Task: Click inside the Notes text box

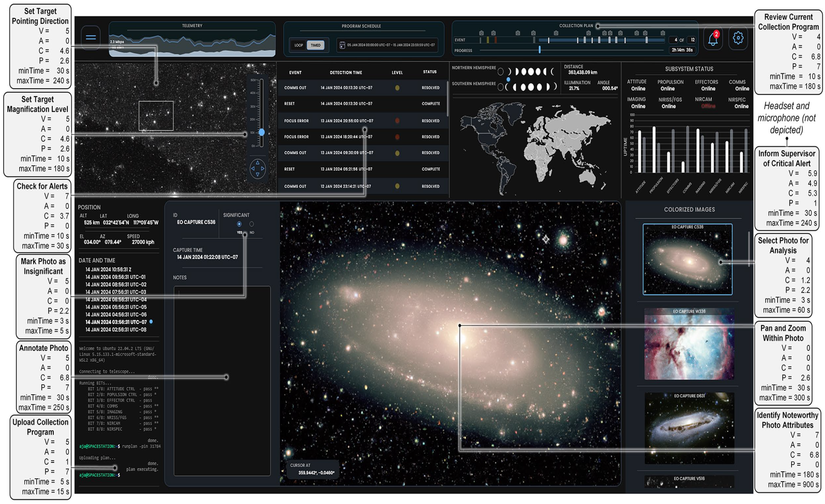Action: pyautogui.click(x=222, y=381)
